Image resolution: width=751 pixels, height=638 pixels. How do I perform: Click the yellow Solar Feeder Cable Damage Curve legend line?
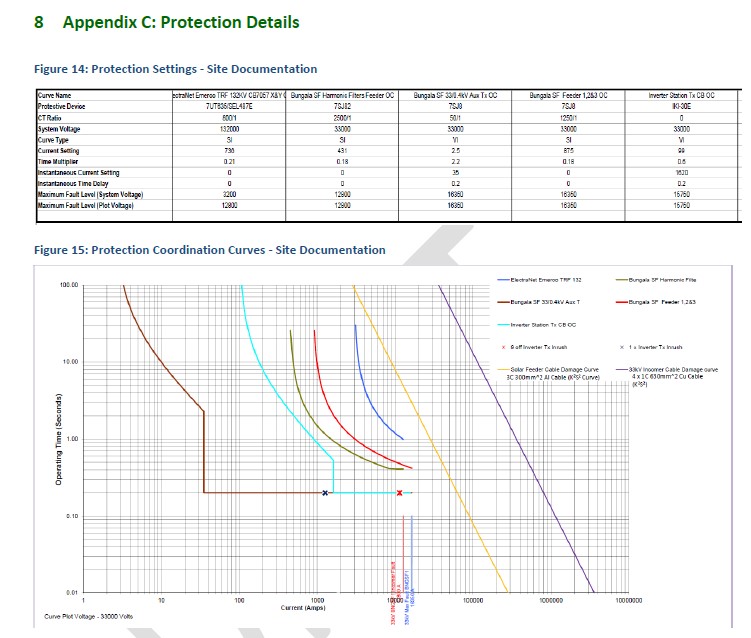click(503, 368)
